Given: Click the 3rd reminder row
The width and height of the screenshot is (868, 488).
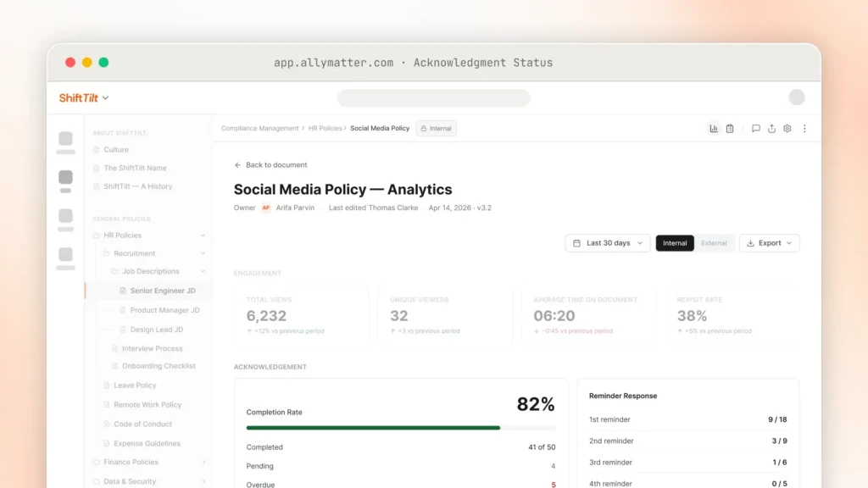Looking at the screenshot, I should pyautogui.click(x=688, y=462).
